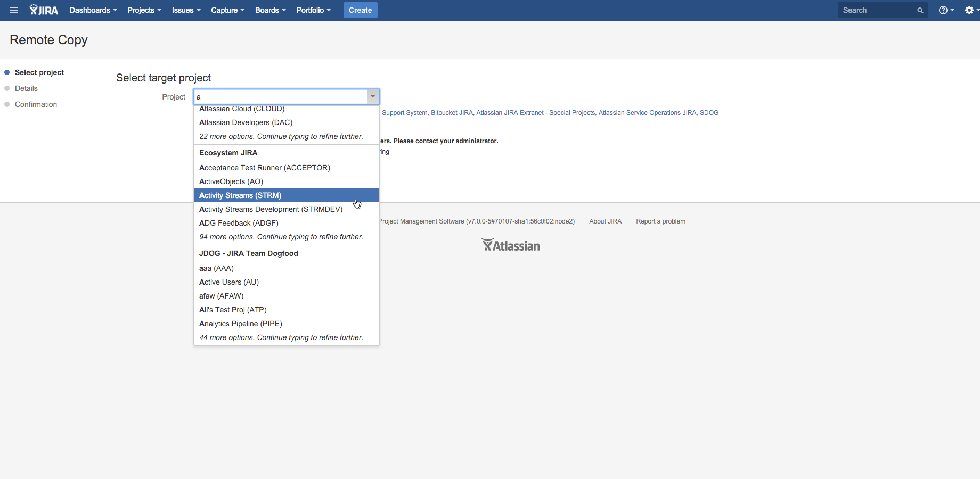
Task: Open Atlassian JIRA Extranet - Special Projects link
Action: tap(535, 113)
